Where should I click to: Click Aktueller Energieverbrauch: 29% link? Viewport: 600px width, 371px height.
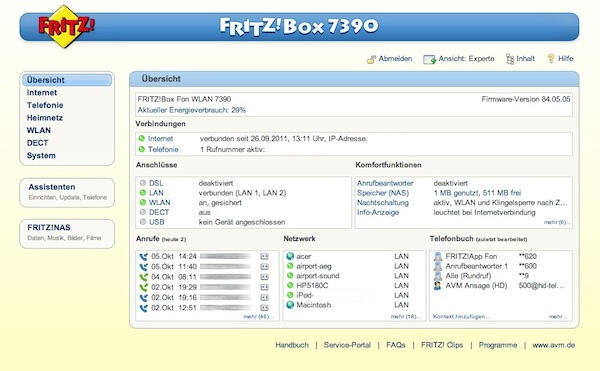click(192, 110)
